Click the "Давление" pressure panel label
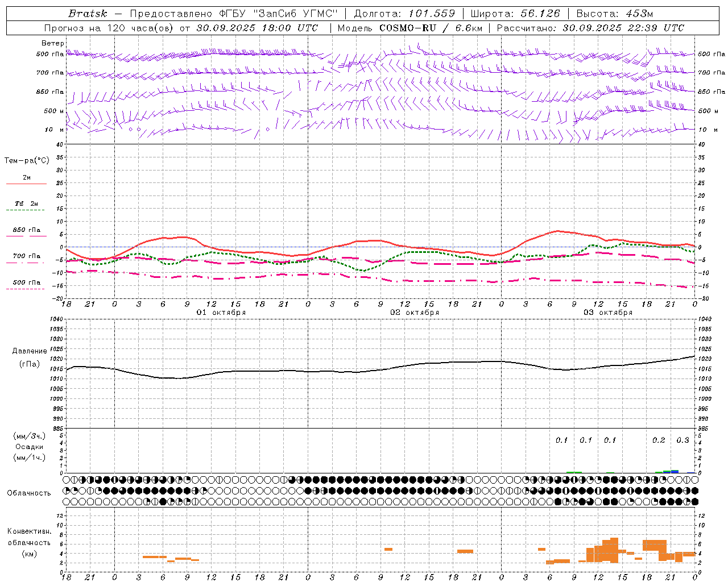Image resolution: width=728 pixels, height=582 pixels. pyautogui.click(x=30, y=351)
